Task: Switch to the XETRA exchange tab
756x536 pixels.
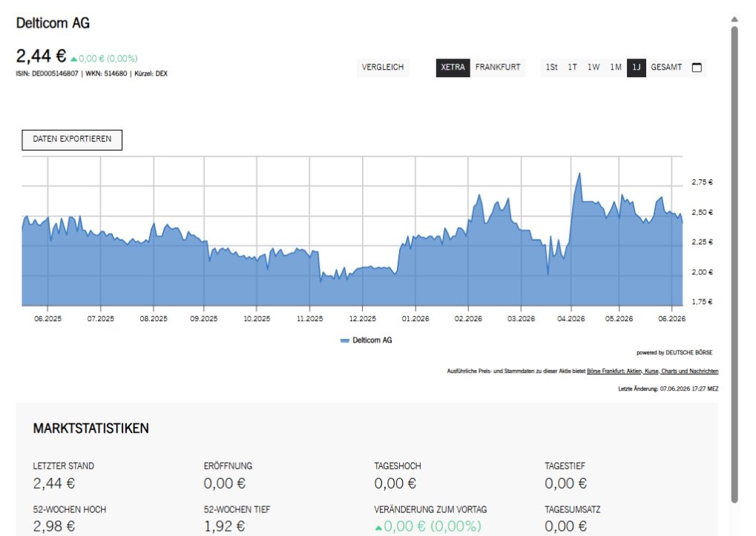Action: point(453,67)
